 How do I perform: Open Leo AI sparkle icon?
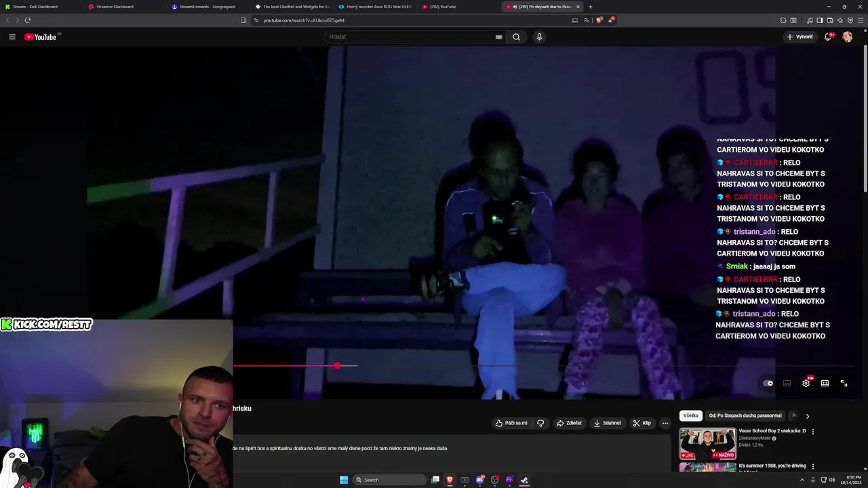(x=840, y=20)
